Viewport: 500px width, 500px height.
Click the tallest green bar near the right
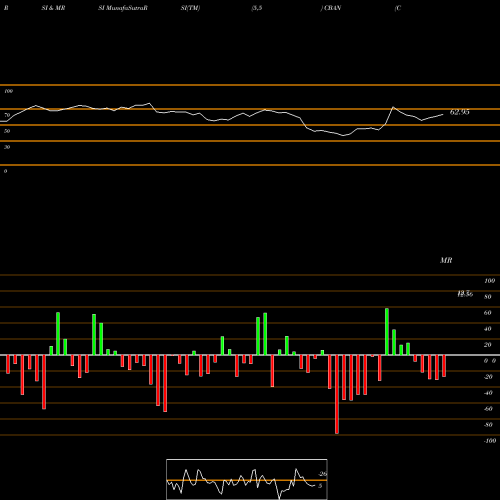[387, 332]
